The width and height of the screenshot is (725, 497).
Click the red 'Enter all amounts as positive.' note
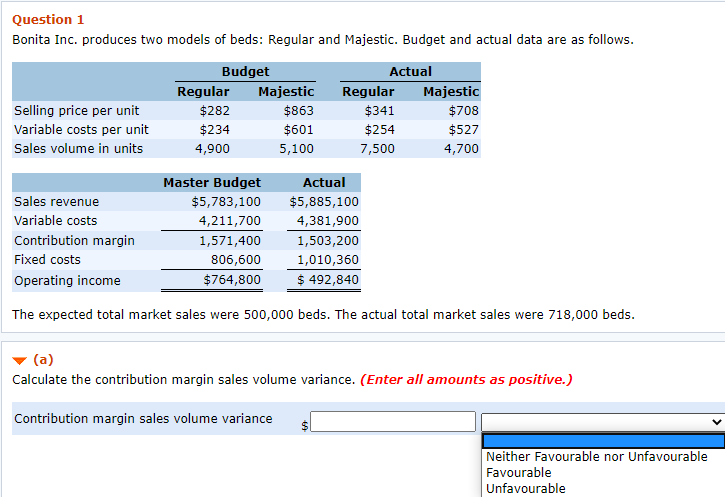click(x=467, y=380)
